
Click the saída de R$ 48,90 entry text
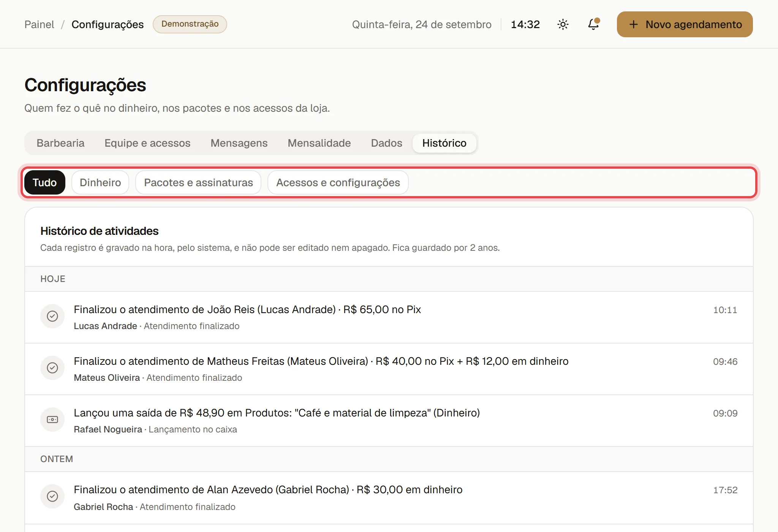coord(277,413)
